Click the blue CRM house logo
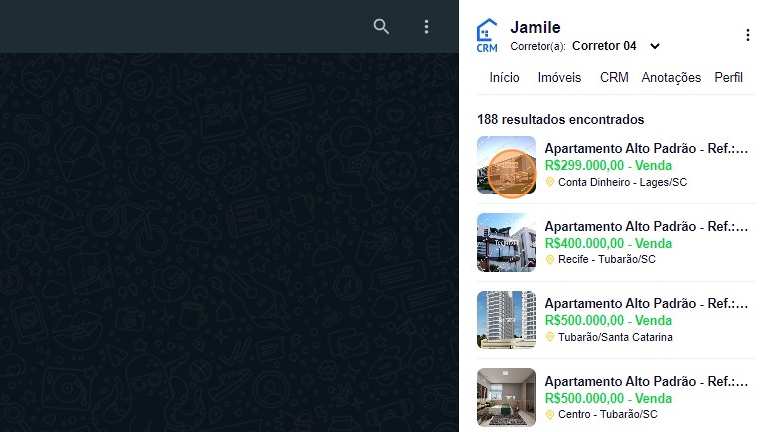Screen dimensions: 774x432 click(487, 34)
